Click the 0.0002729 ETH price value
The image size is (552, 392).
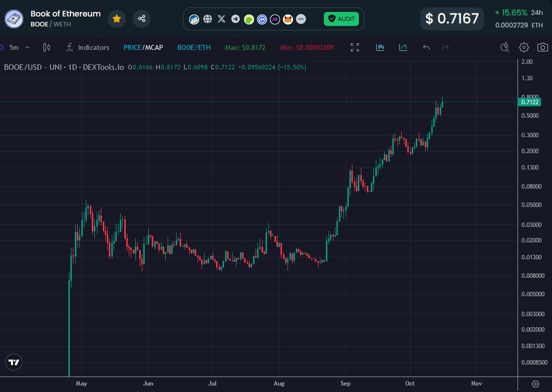(519, 25)
